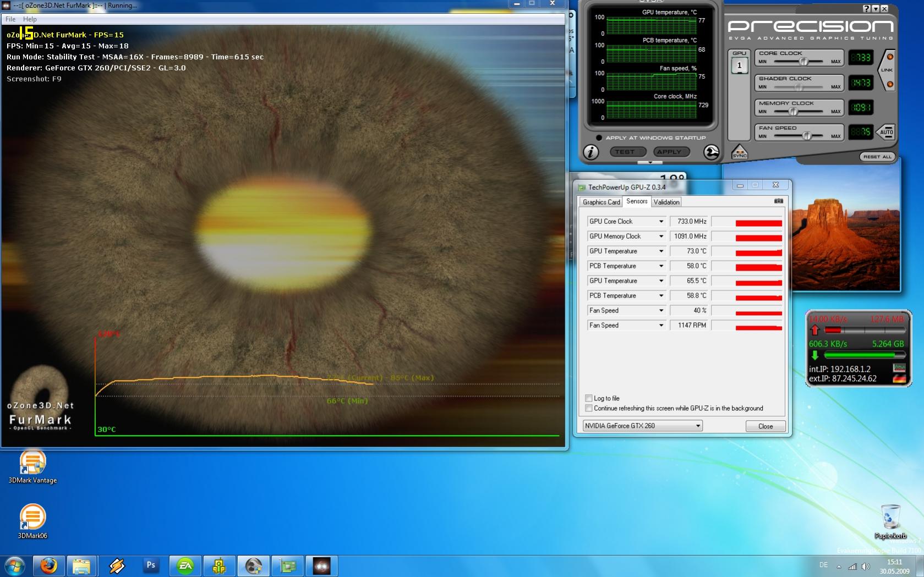Open dropdown for PCB Temperature reading 58.8 °C
This screenshot has width=924, height=577.
coord(661,296)
